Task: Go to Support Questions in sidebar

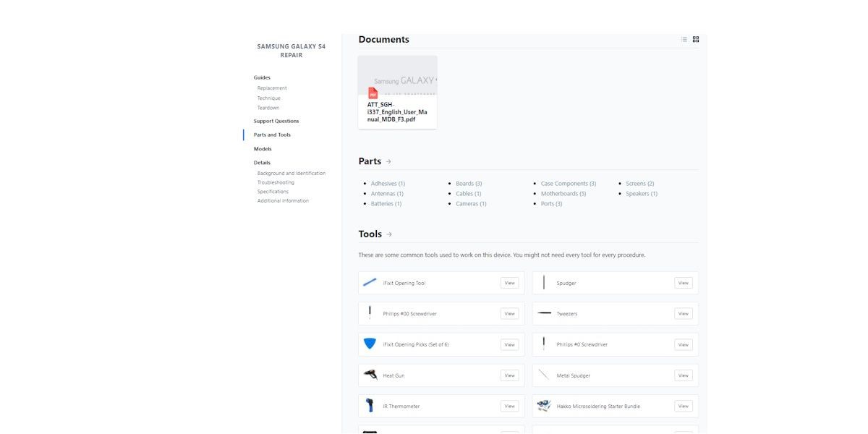Action: [x=276, y=121]
